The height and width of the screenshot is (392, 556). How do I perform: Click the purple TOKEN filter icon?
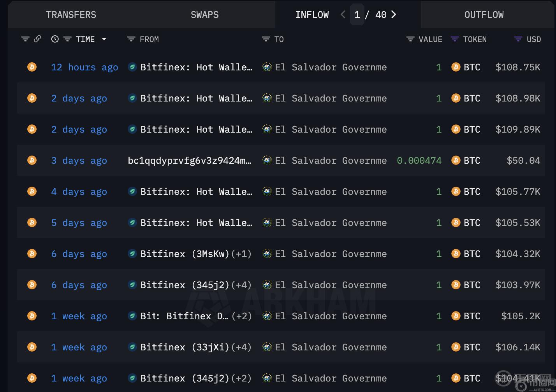(454, 39)
